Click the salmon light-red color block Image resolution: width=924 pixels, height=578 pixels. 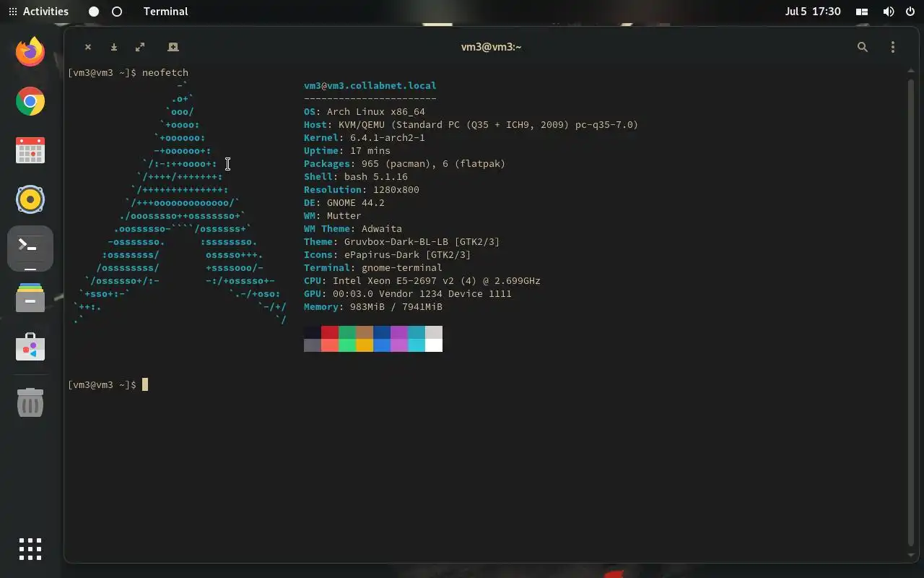(x=330, y=345)
